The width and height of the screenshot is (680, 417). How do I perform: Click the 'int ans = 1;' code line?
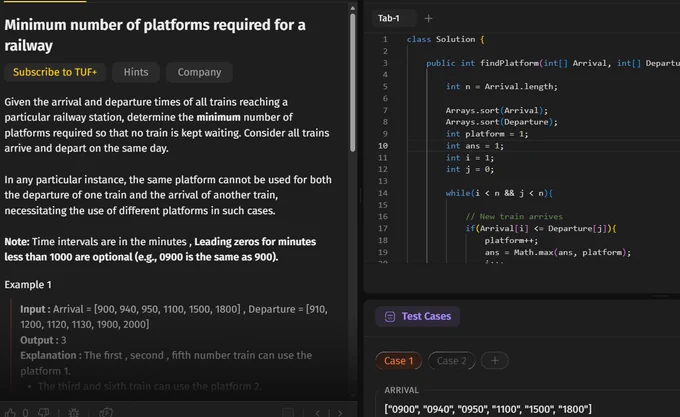click(x=475, y=146)
